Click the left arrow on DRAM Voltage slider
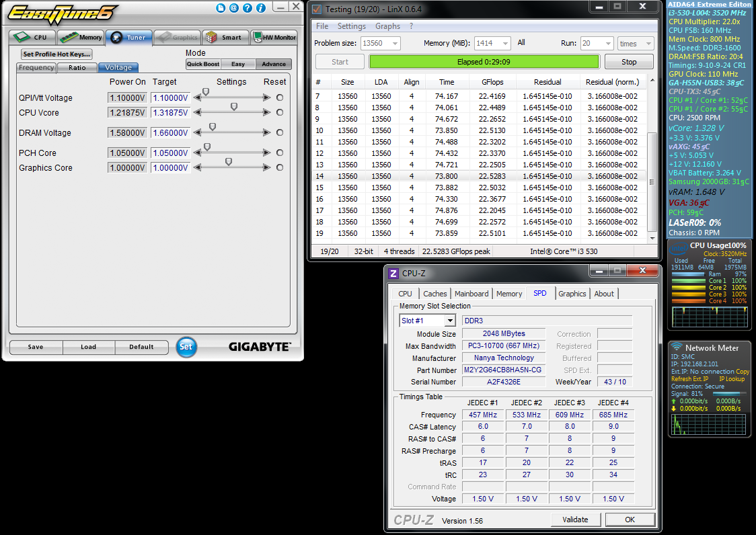 pos(198,132)
